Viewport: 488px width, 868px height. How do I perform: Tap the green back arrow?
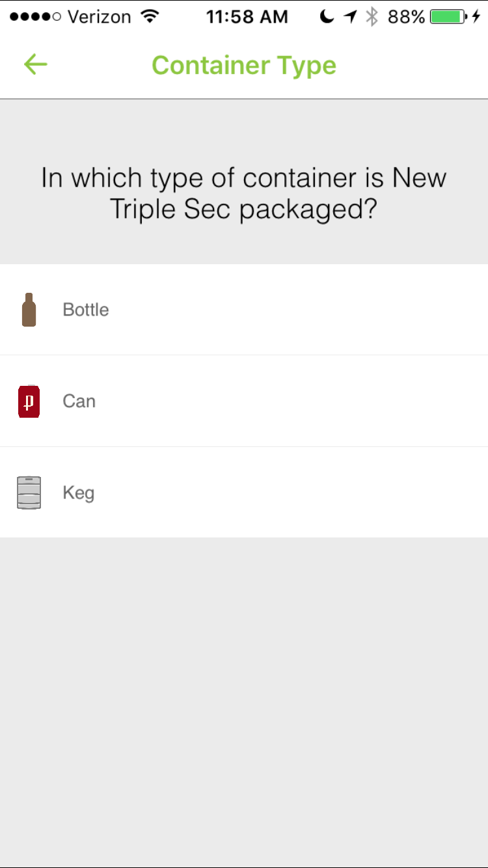(x=36, y=64)
